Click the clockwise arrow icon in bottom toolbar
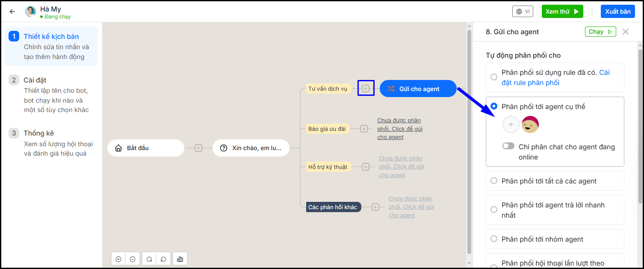 tap(149, 259)
